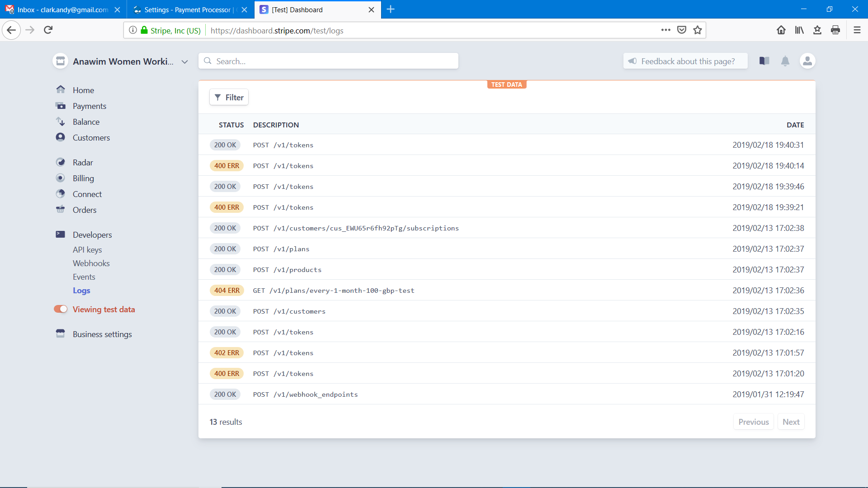Click the 404 ERR log entry row
The width and height of the screenshot is (868, 488).
click(507, 290)
